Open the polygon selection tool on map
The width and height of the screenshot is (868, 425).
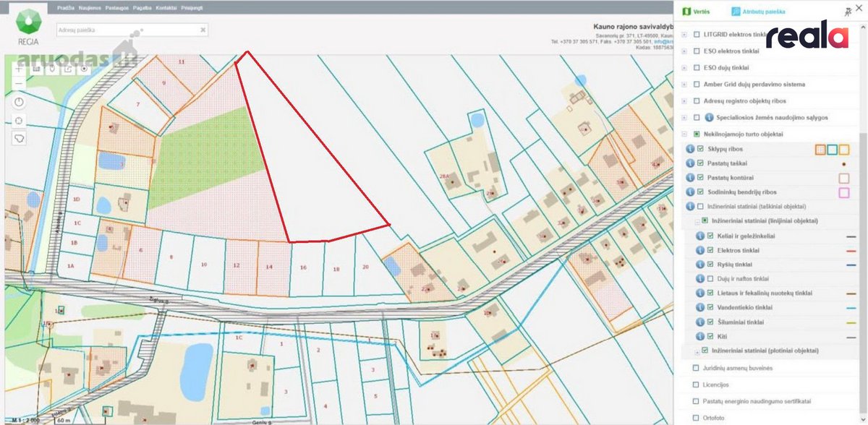[x=19, y=138]
